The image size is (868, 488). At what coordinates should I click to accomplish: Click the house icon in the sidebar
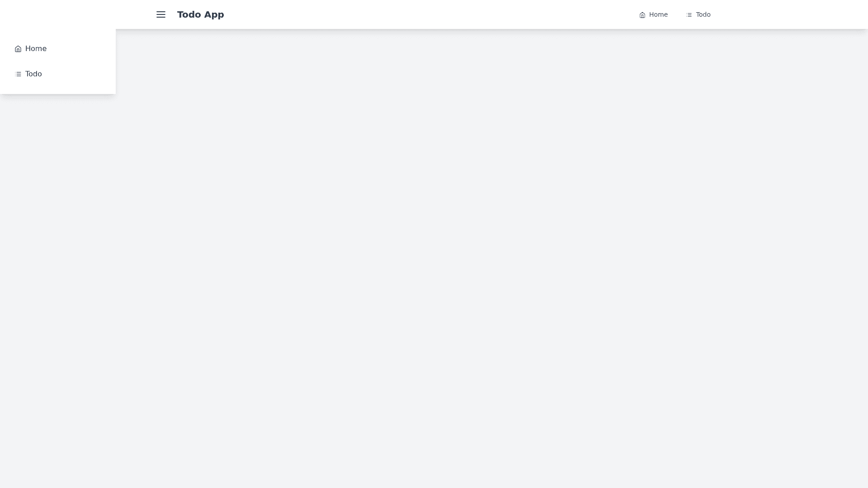point(18,49)
